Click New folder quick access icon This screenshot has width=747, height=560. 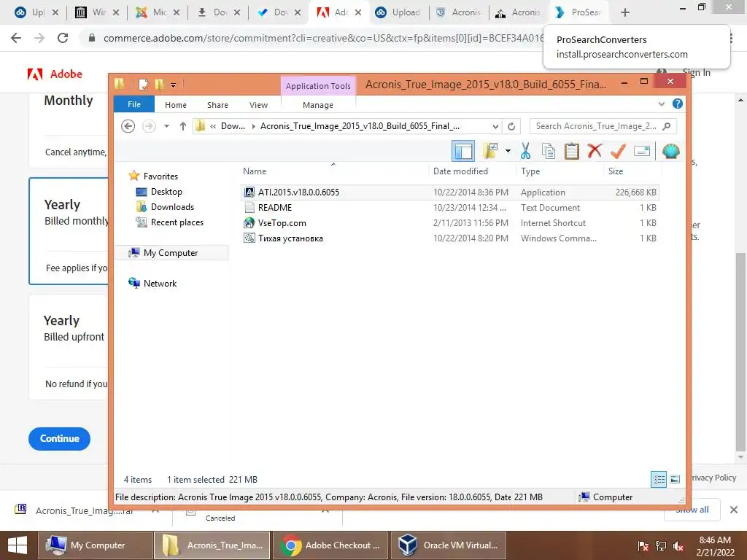point(159,85)
